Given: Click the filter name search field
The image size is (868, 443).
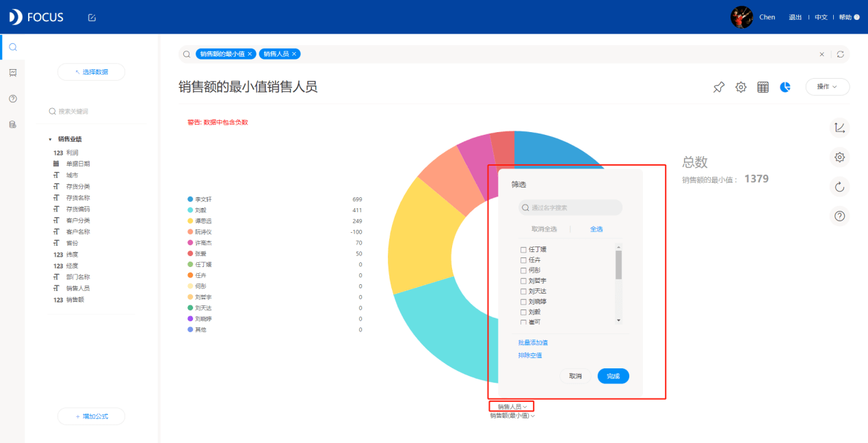Looking at the screenshot, I should click(570, 207).
